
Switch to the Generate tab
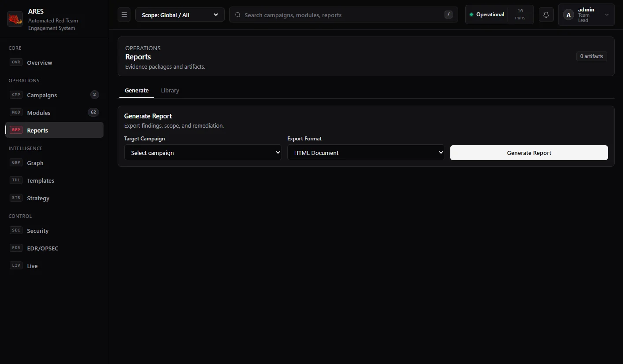137,90
